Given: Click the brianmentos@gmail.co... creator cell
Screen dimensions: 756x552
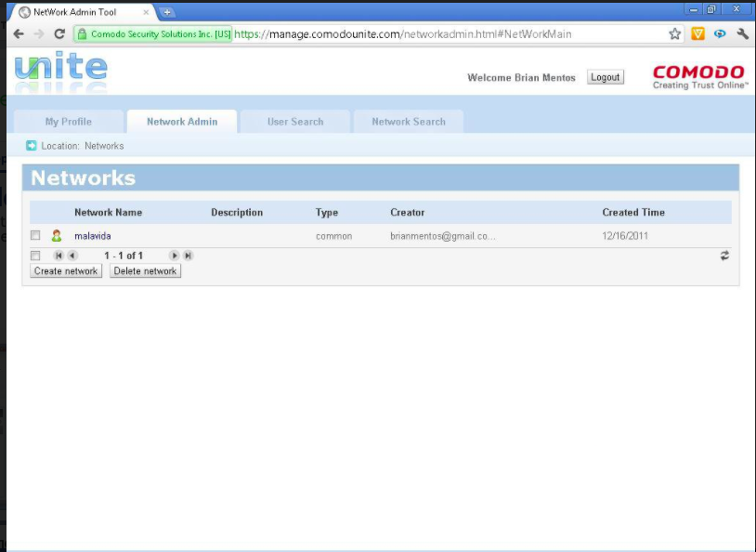Looking at the screenshot, I should tap(443, 236).
